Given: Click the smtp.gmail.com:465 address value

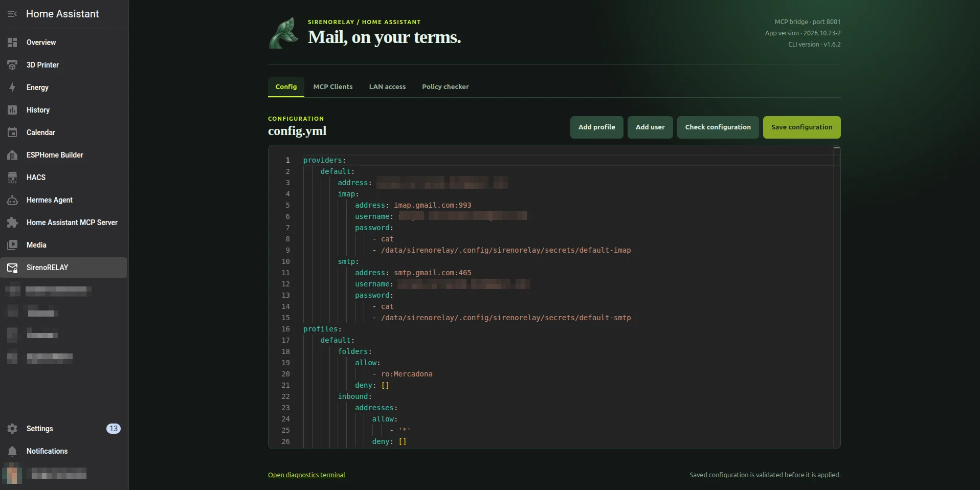Looking at the screenshot, I should [433, 273].
